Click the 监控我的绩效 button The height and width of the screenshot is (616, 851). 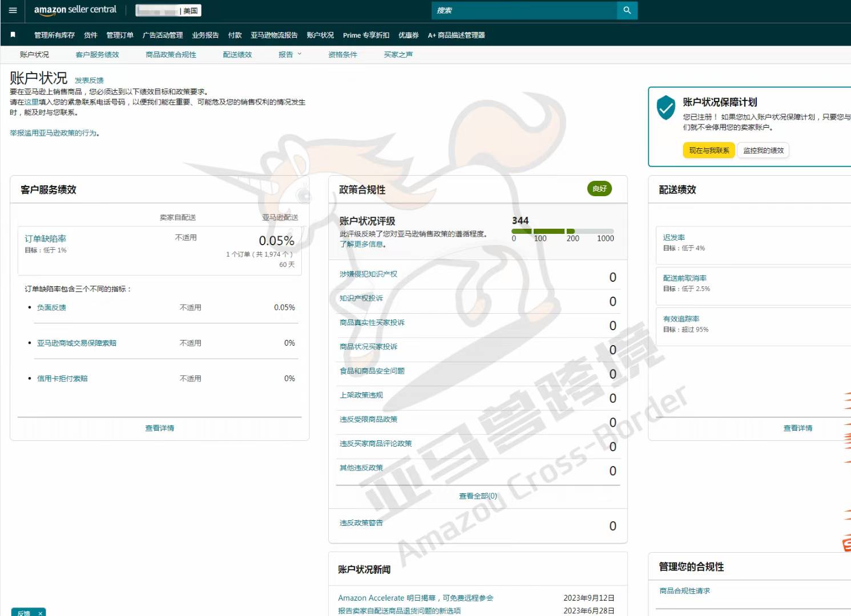click(763, 151)
